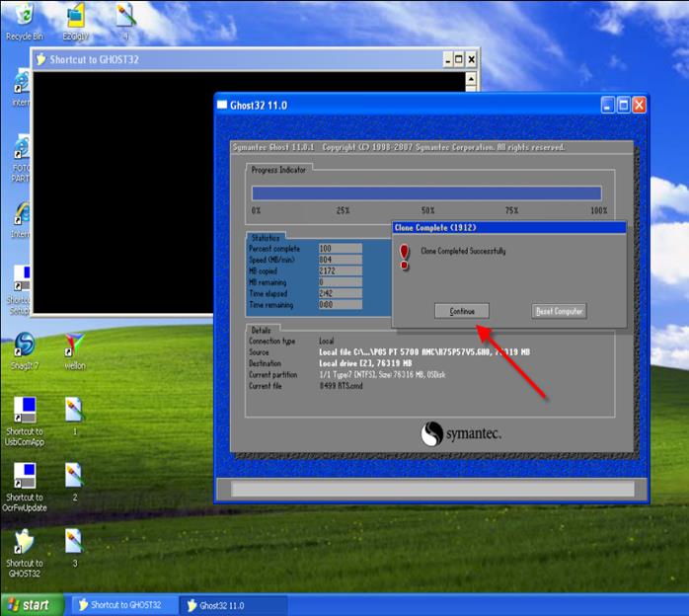Click the red exclamation icon in Clone Complete dialog
689x616 pixels.
click(405, 257)
